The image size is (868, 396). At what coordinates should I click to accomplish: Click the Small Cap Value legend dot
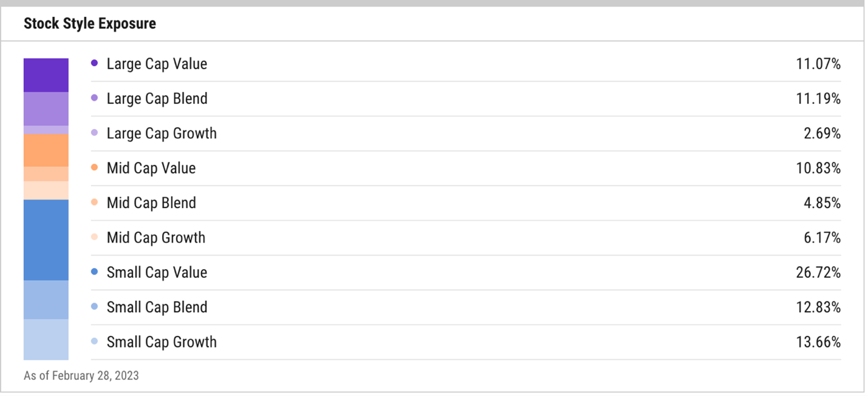pos(94,272)
